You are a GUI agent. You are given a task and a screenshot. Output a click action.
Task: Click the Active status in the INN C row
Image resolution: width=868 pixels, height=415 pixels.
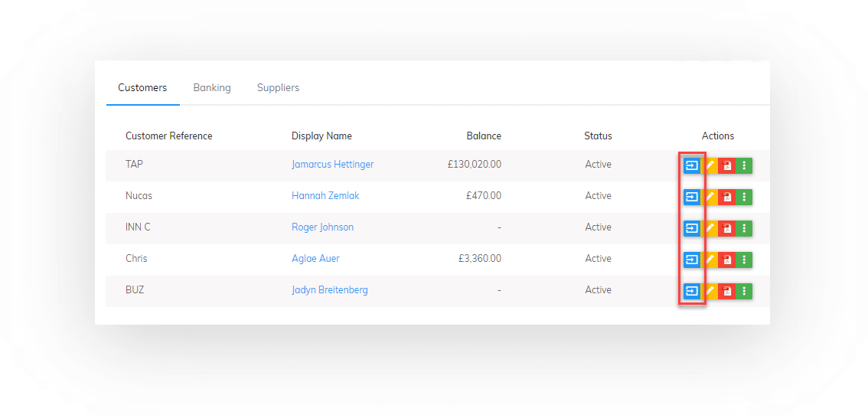[598, 227]
